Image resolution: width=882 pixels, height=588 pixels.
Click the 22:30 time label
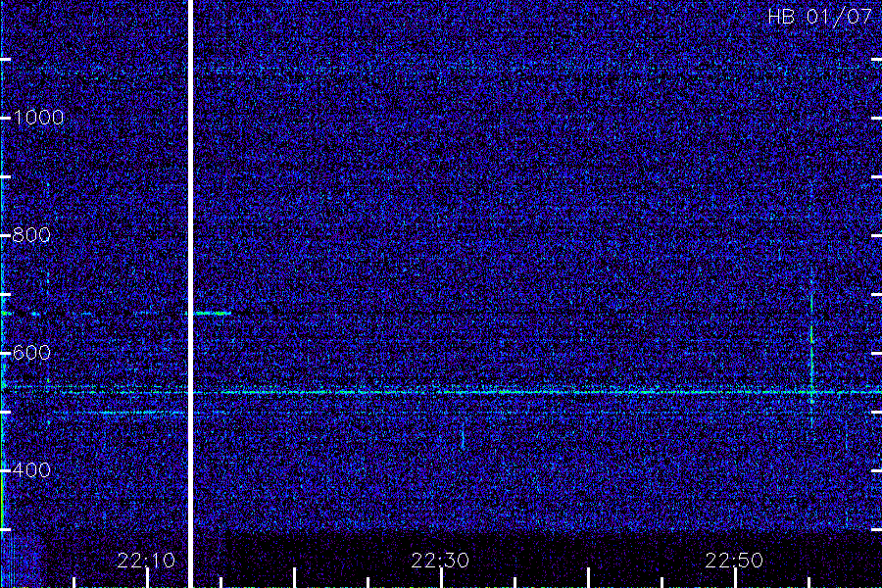pyautogui.click(x=440, y=561)
